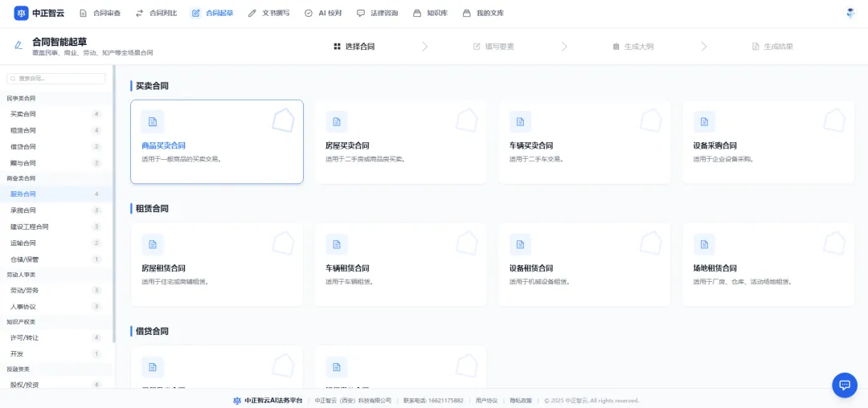Click text 适用于二手车交易。
The height and width of the screenshot is (408, 868).
[536, 159]
